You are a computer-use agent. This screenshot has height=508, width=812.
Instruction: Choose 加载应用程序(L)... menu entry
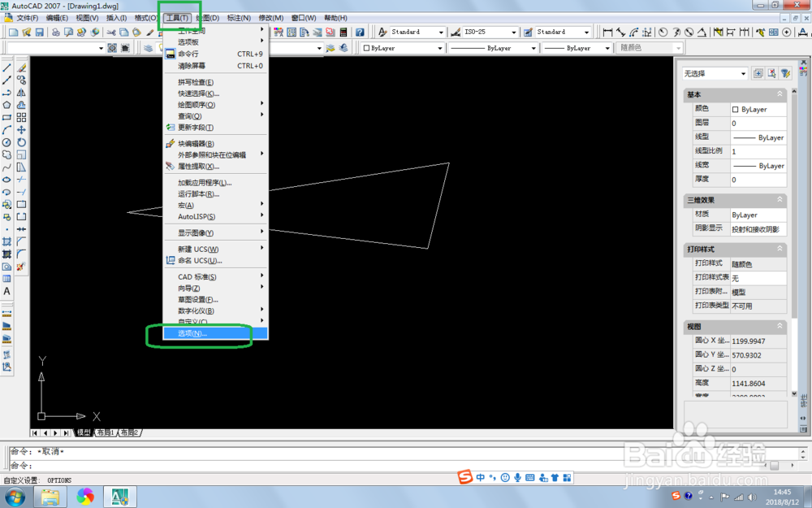(x=215, y=183)
